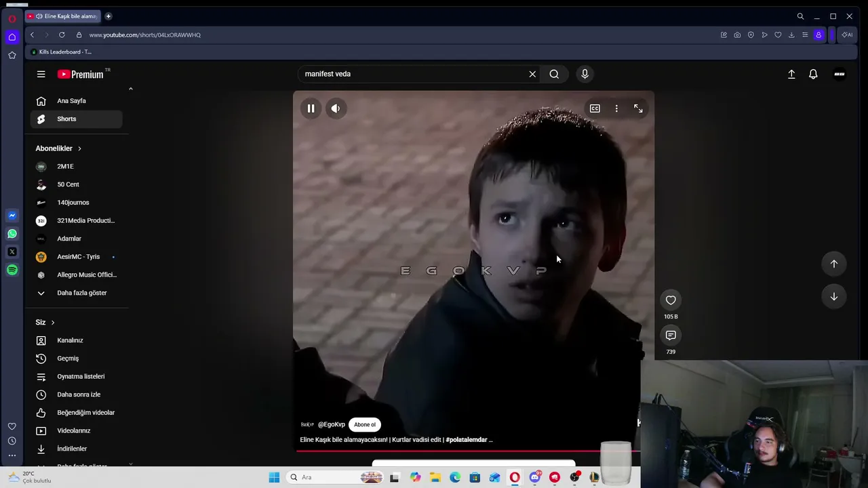Toggle closed captions on the Short
This screenshot has height=488, width=868.
(x=595, y=108)
